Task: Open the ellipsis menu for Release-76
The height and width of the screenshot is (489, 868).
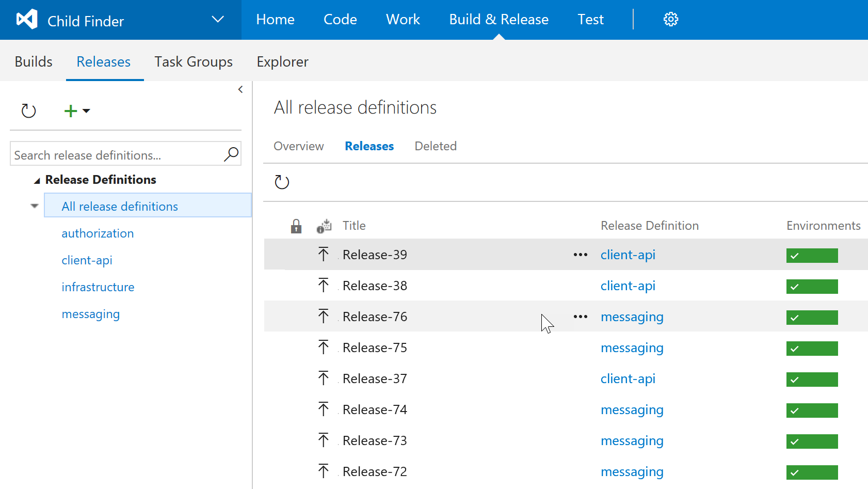Action: [x=580, y=317]
